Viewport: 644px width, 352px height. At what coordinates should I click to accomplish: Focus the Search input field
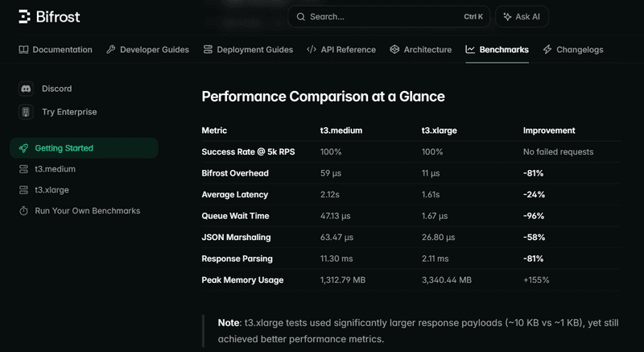pos(389,17)
